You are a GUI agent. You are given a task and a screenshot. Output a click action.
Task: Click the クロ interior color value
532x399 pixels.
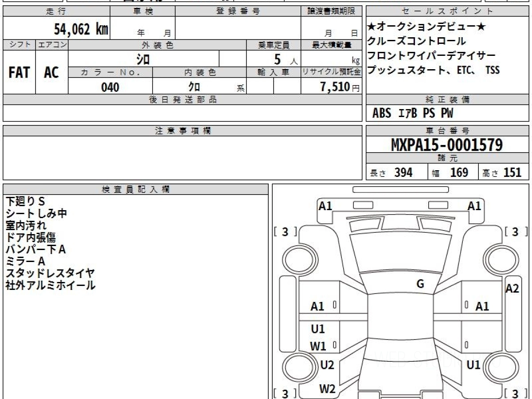pyautogui.click(x=194, y=87)
